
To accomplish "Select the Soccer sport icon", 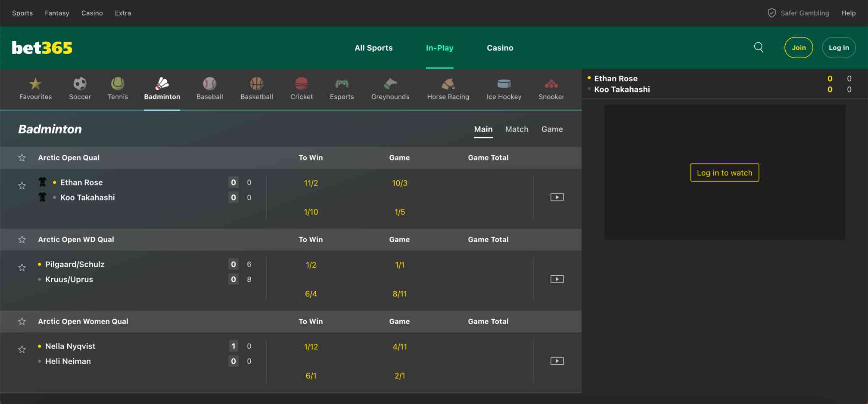I will coord(80,88).
